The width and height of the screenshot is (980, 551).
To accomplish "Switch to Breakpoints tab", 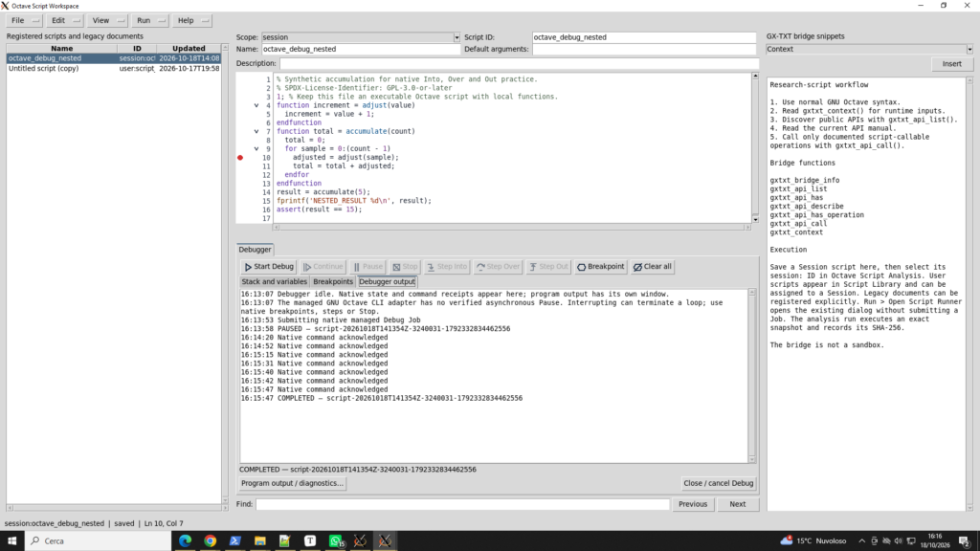I will pyautogui.click(x=333, y=282).
